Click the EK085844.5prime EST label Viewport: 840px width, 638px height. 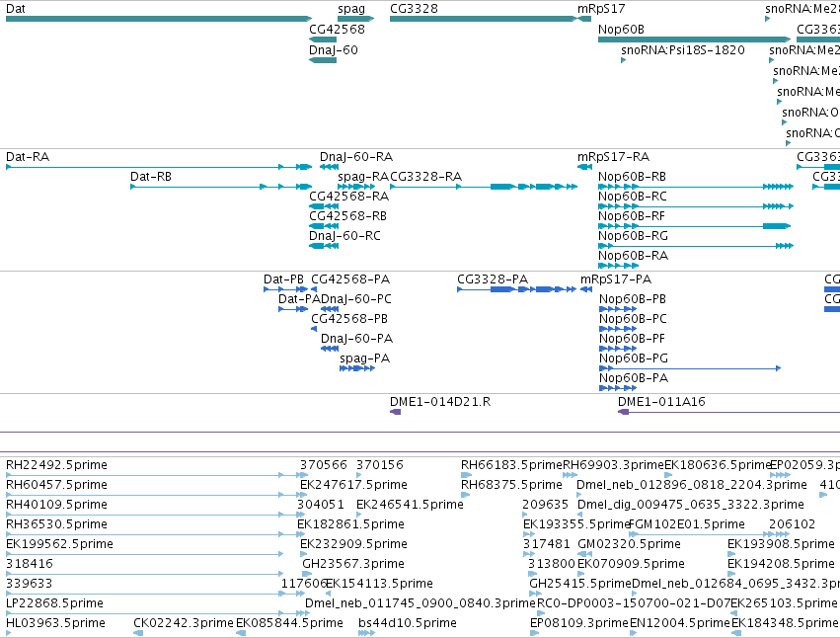click(x=289, y=623)
